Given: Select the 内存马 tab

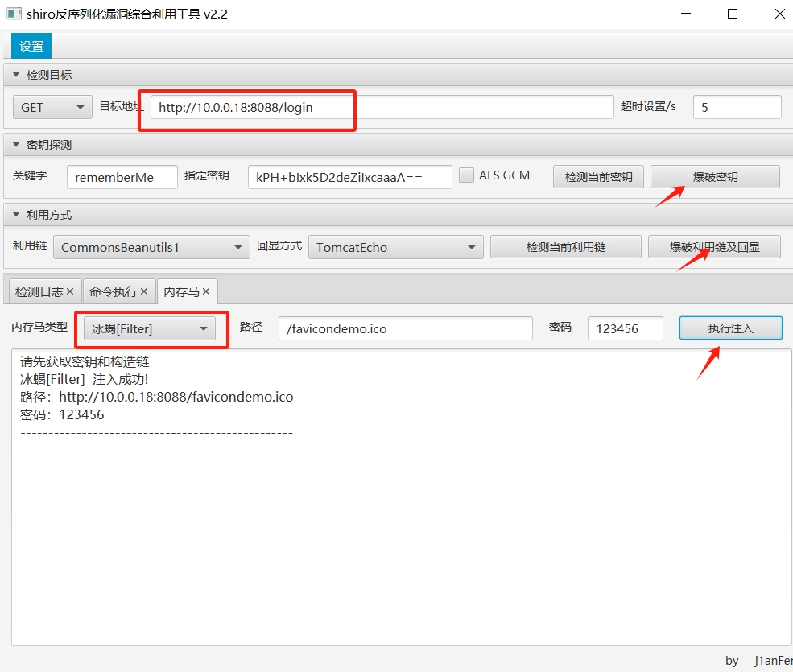Looking at the screenshot, I should pos(182,292).
